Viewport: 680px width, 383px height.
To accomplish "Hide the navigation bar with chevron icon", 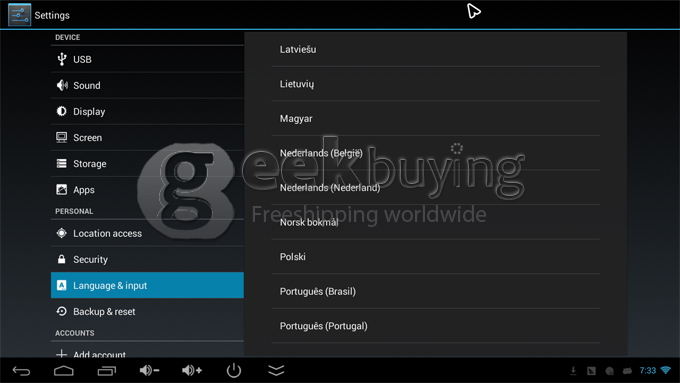I will pyautogui.click(x=276, y=370).
